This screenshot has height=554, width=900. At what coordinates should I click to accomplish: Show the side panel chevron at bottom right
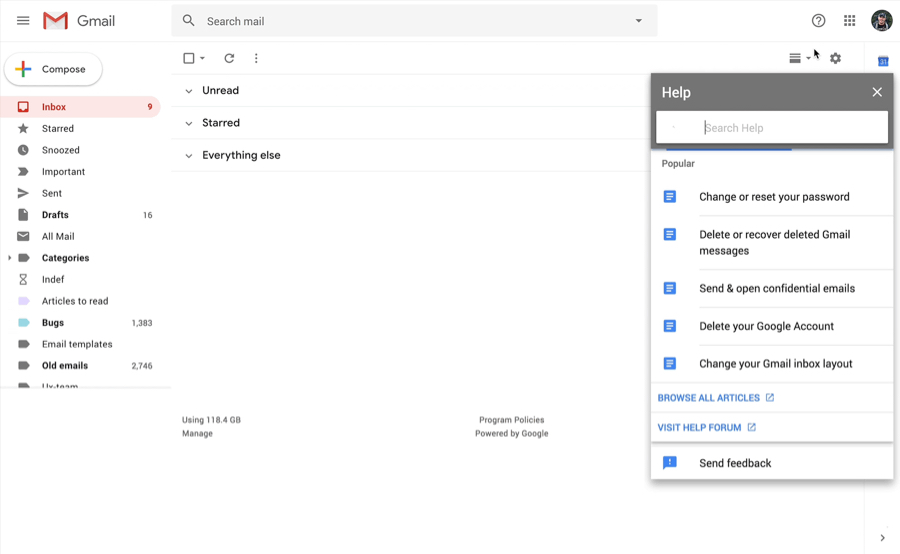click(x=882, y=538)
